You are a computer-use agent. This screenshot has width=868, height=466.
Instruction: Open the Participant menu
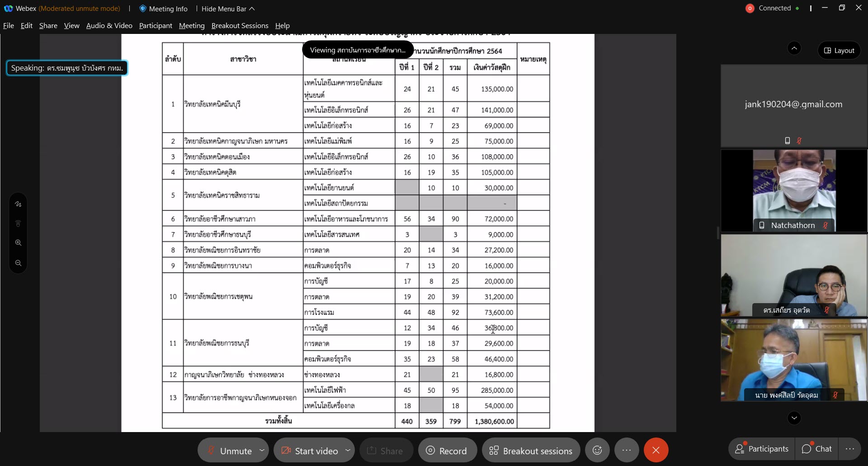tap(156, 26)
